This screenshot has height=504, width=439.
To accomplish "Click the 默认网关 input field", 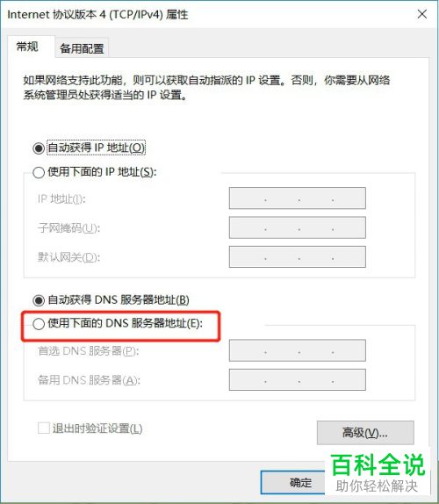I will pos(298,256).
